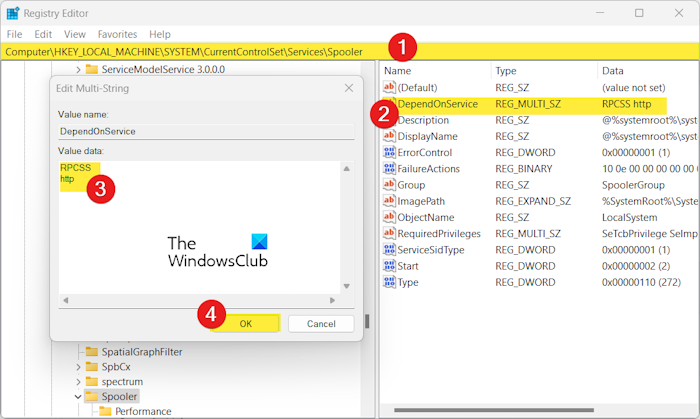Click the Value data scroll left arrow
Screen dimensions: 700x419
click(x=66, y=300)
